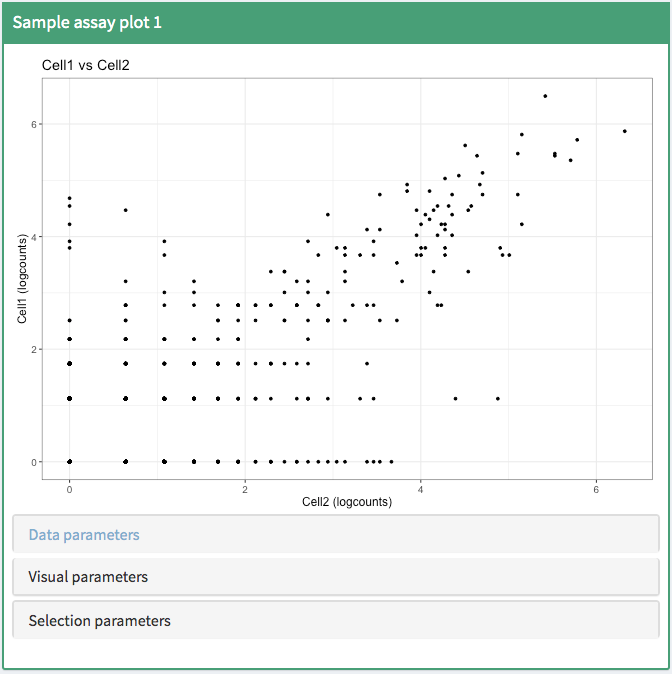The height and width of the screenshot is (674, 672).
Task: Click the topmost point in the Cell2 zero column
Action: (x=69, y=198)
